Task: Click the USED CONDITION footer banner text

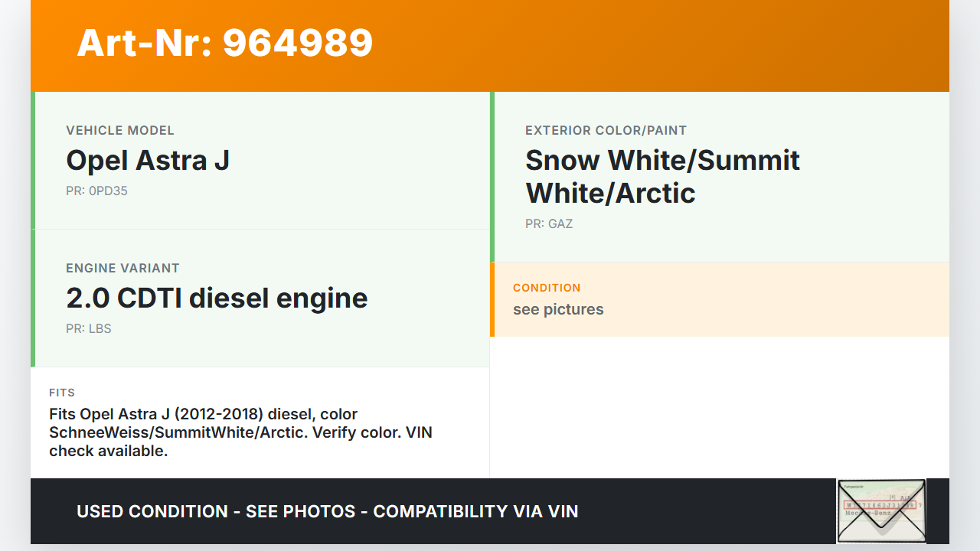Action: pos(328,511)
